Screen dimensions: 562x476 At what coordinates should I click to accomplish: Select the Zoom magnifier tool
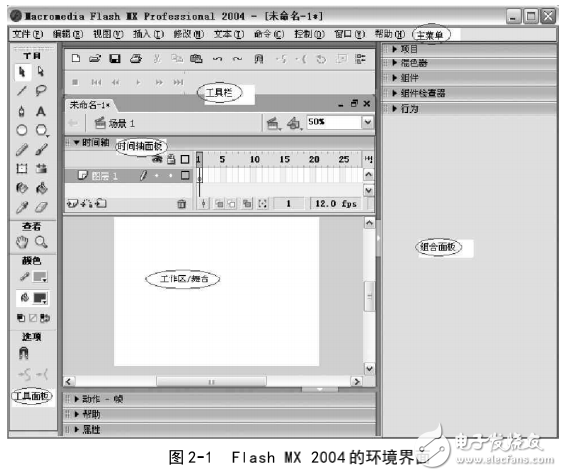(41, 242)
